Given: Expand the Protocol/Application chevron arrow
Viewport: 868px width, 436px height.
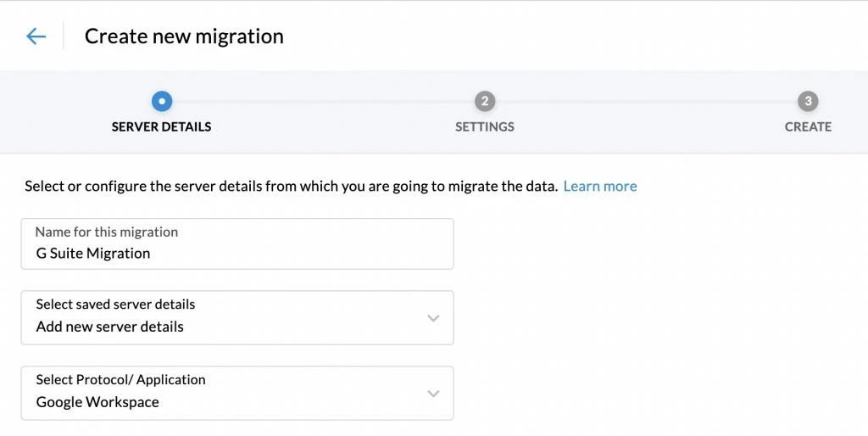Looking at the screenshot, I should (433, 394).
